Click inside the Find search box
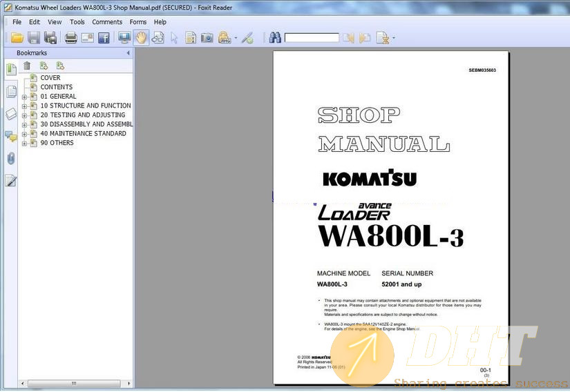This screenshot has height=392, width=570. [x=312, y=37]
